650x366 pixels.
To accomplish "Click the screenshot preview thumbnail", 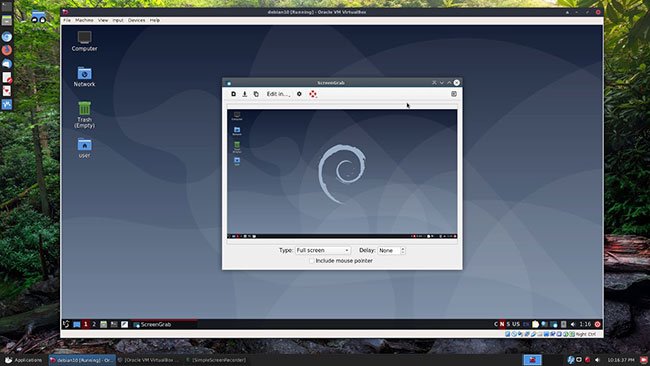I will click(342, 174).
